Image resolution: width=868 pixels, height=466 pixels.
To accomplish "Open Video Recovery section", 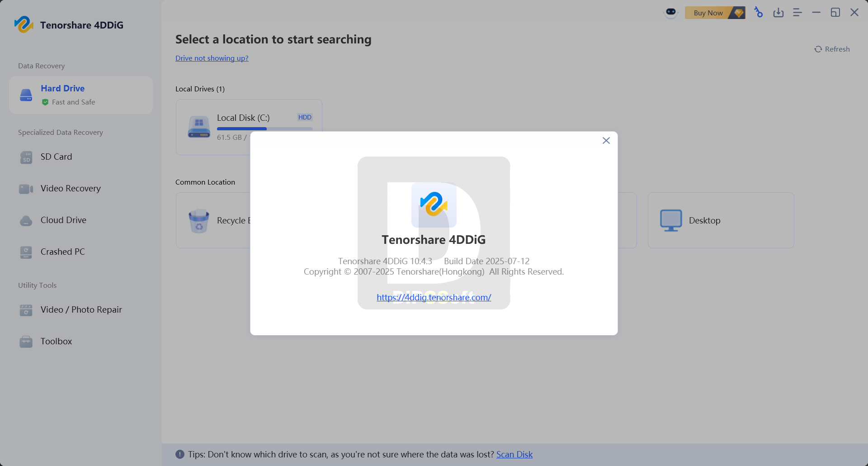I will pos(81,188).
